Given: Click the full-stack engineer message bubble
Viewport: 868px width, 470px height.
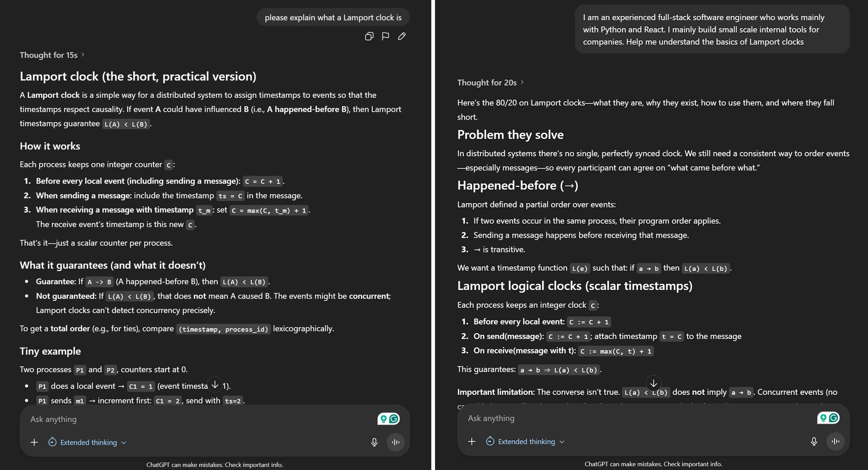Looking at the screenshot, I should click(712, 29).
